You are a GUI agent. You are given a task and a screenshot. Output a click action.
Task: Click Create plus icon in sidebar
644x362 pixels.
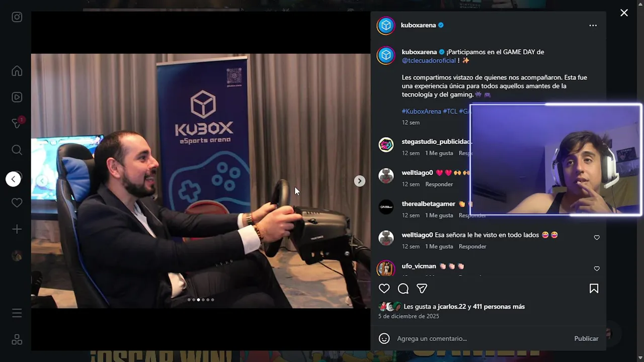click(x=17, y=229)
